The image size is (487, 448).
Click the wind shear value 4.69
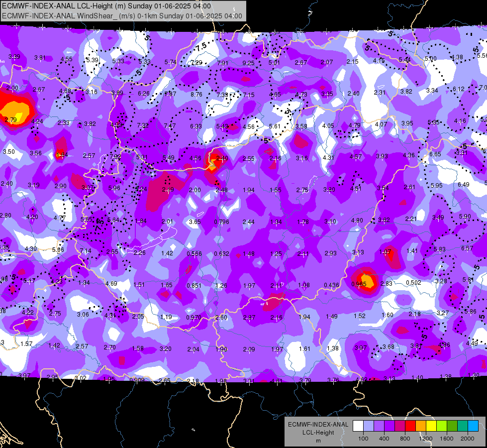point(111,284)
